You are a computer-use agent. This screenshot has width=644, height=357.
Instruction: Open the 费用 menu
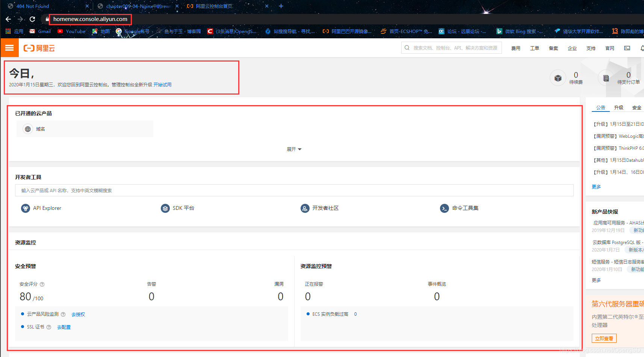(516, 48)
